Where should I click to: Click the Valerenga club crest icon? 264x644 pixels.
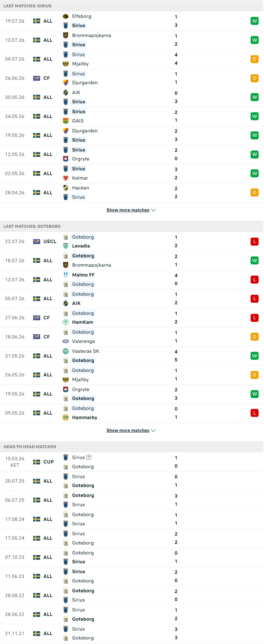point(66,341)
